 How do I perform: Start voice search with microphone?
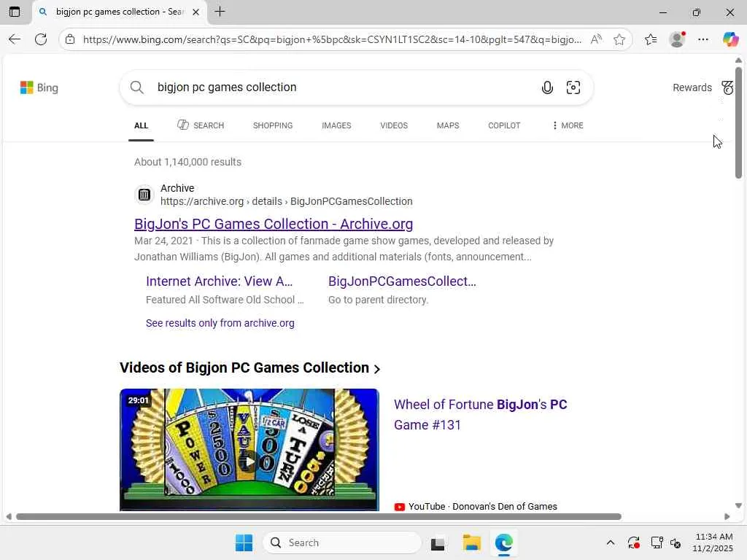click(x=547, y=87)
